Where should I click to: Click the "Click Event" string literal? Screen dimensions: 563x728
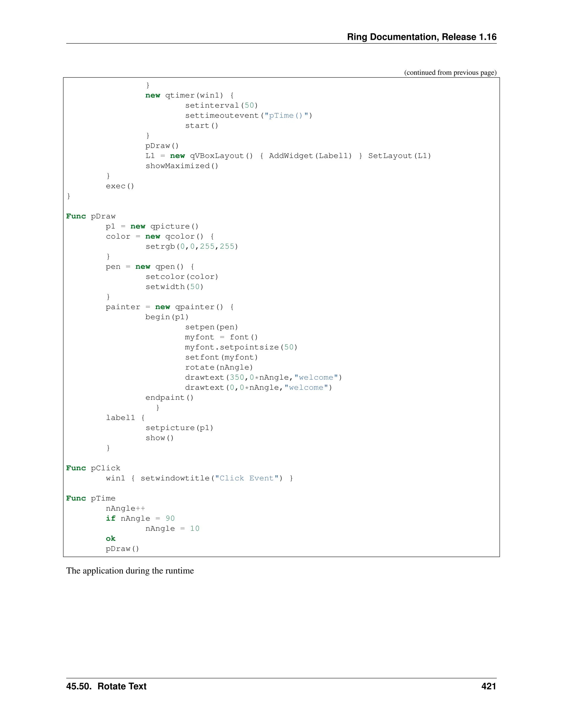pyautogui.click(x=247, y=478)
